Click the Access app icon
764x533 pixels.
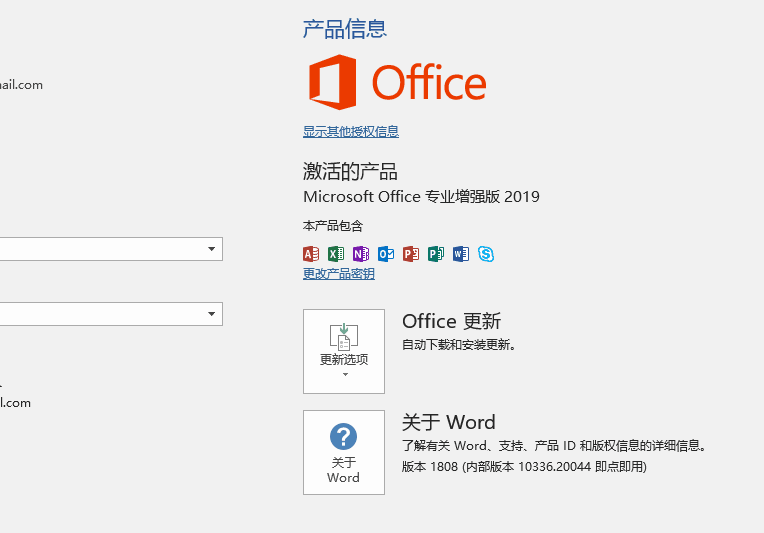coord(311,254)
